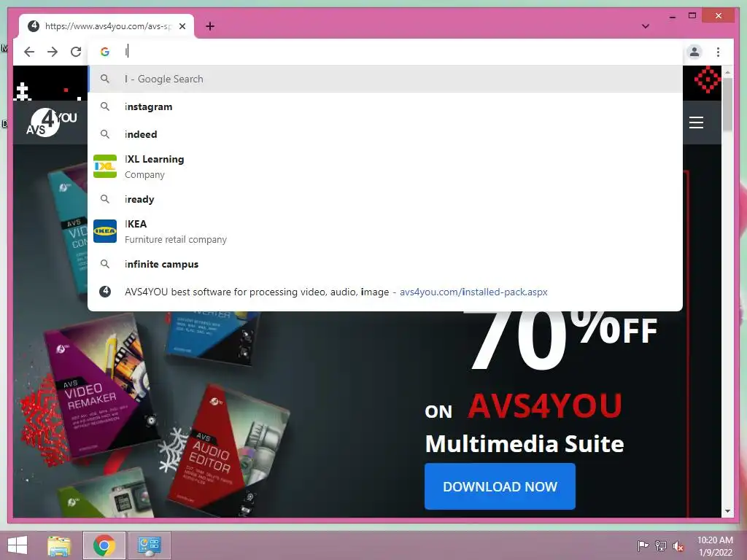Click the page scrollbar down arrow
This screenshot has height=560, width=747.
coord(727,511)
